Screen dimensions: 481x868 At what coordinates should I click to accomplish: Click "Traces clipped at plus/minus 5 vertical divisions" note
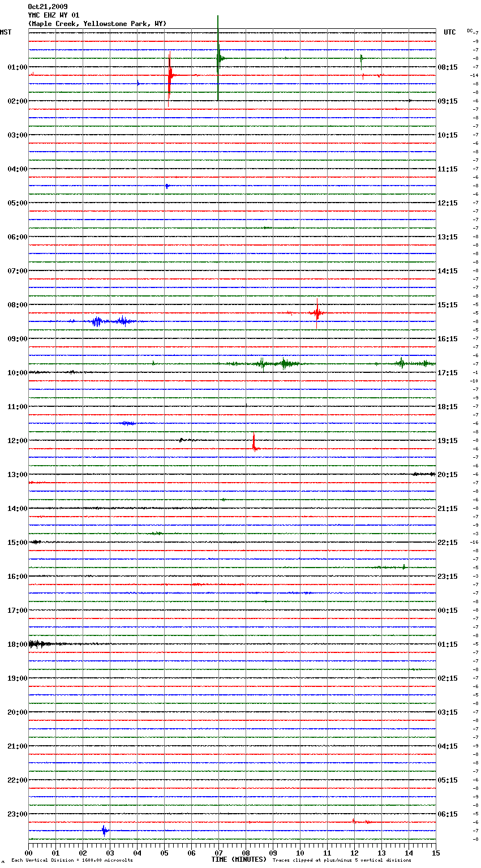(x=342, y=861)
